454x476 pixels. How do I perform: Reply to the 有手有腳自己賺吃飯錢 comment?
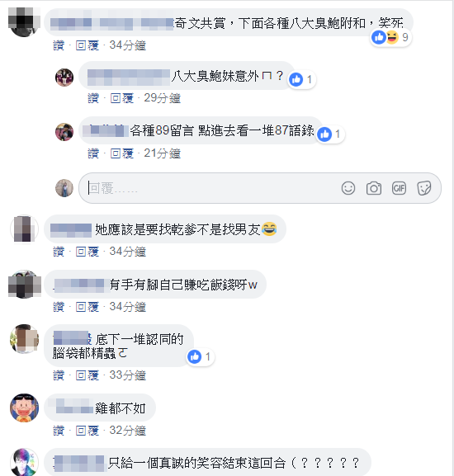click(x=87, y=307)
